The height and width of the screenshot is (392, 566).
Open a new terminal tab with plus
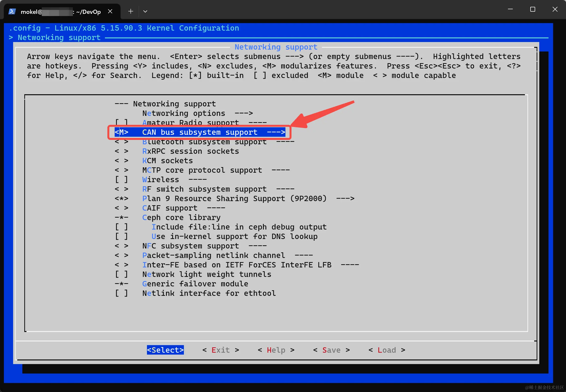131,11
